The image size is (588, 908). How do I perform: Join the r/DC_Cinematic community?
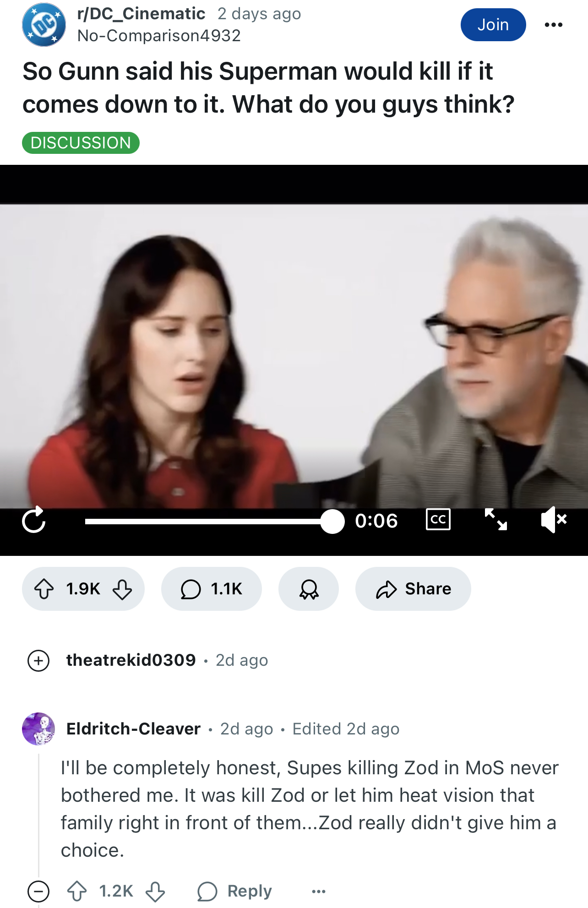point(493,25)
